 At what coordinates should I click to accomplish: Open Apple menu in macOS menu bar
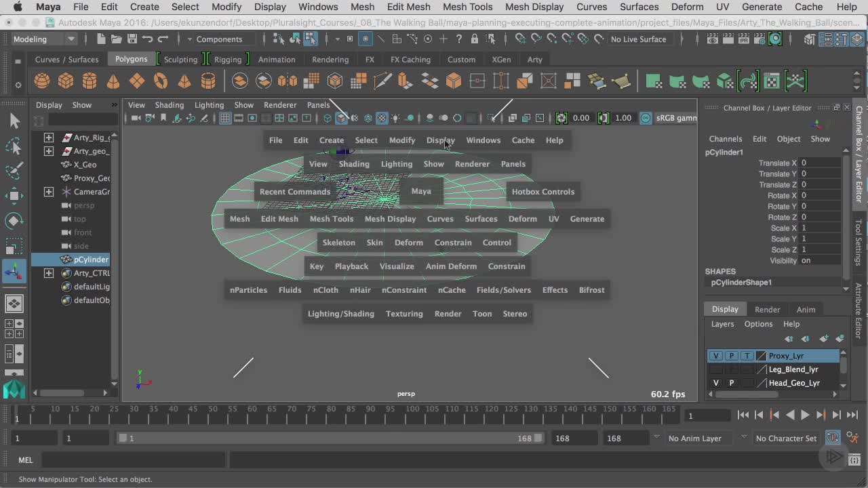click(x=17, y=7)
